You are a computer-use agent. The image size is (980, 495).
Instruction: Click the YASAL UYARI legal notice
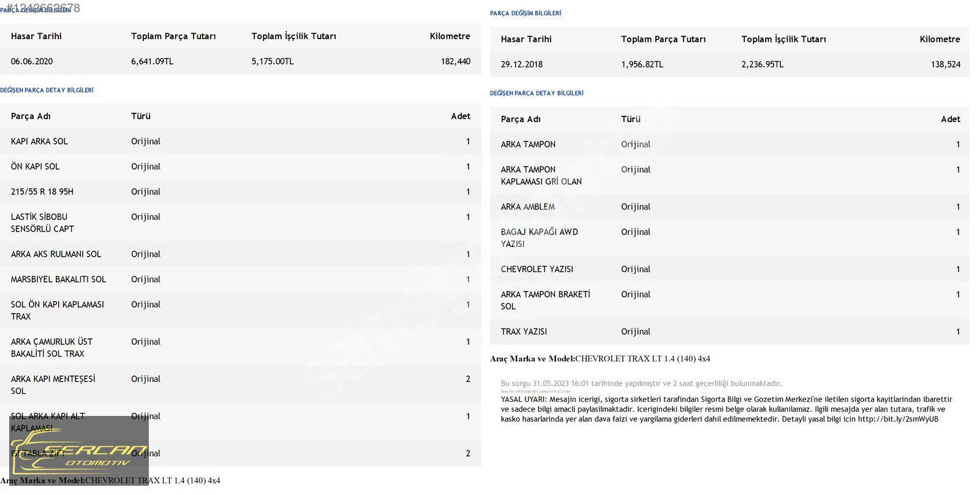726,409
